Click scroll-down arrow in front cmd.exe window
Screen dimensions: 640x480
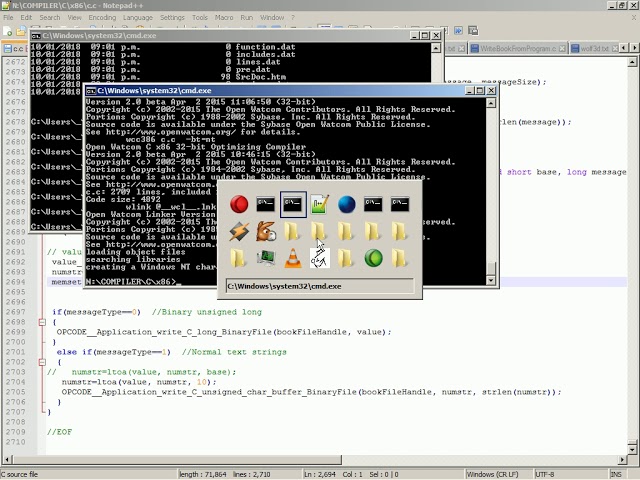[x=491, y=280]
